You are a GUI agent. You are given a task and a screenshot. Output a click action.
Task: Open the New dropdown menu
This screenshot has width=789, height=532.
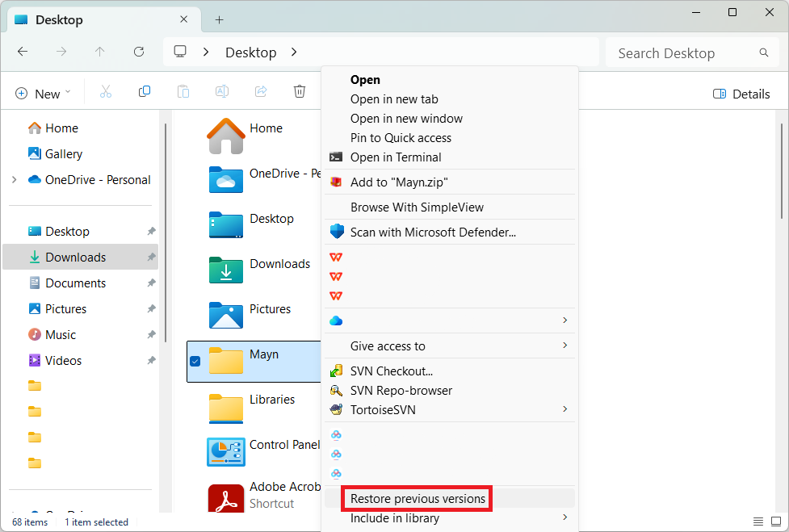pos(43,94)
